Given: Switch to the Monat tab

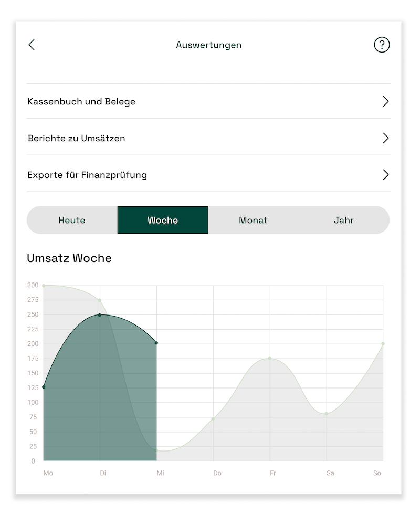Looking at the screenshot, I should (x=253, y=220).
